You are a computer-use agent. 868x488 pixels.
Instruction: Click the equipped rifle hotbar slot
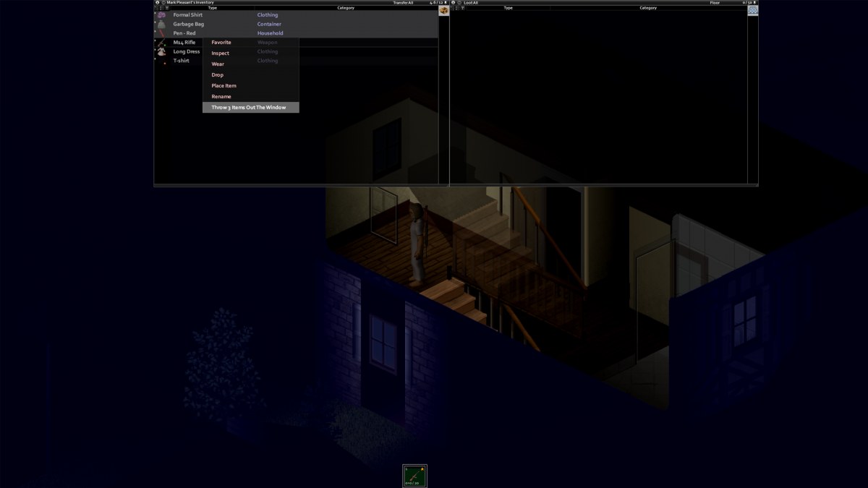[x=414, y=476]
